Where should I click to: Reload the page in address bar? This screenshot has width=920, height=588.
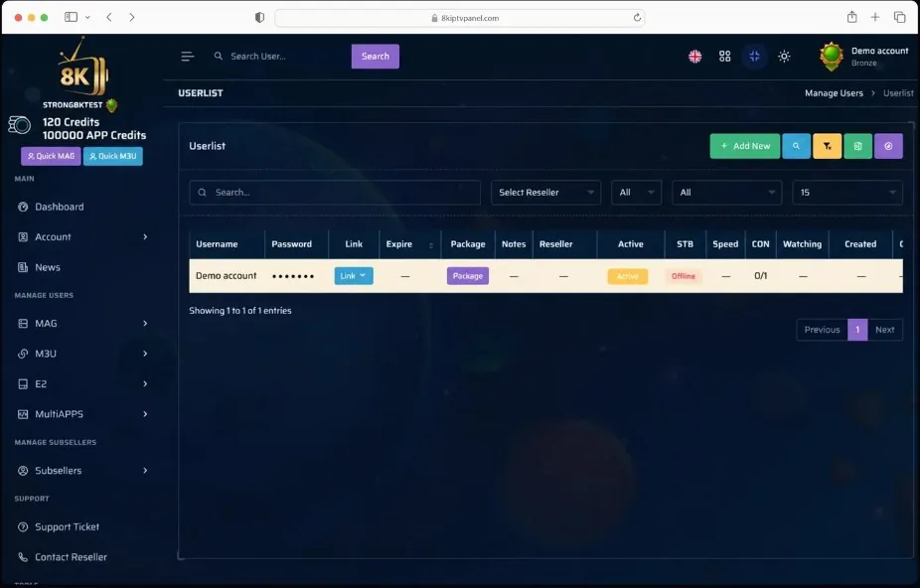pos(637,18)
